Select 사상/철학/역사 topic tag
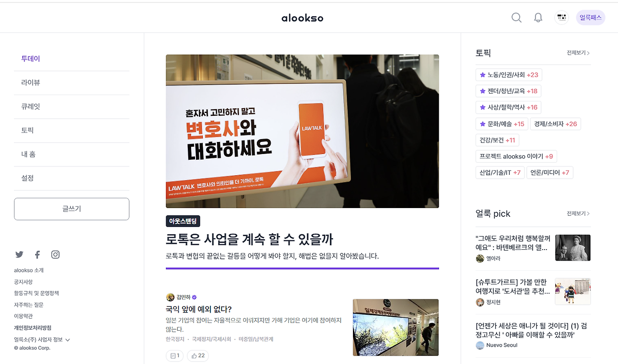This screenshot has height=364, width=618. click(508, 107)
